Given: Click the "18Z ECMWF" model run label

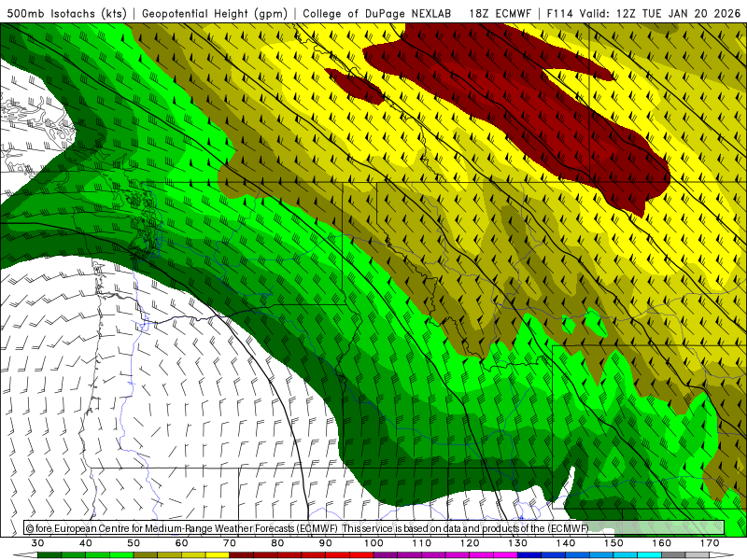Looking at the screenshot, I should pyautogui.click(x=500, y=13).
